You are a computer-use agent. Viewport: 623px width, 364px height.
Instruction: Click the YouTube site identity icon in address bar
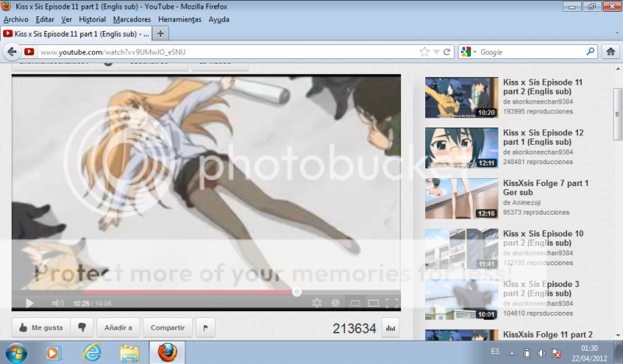29,51
